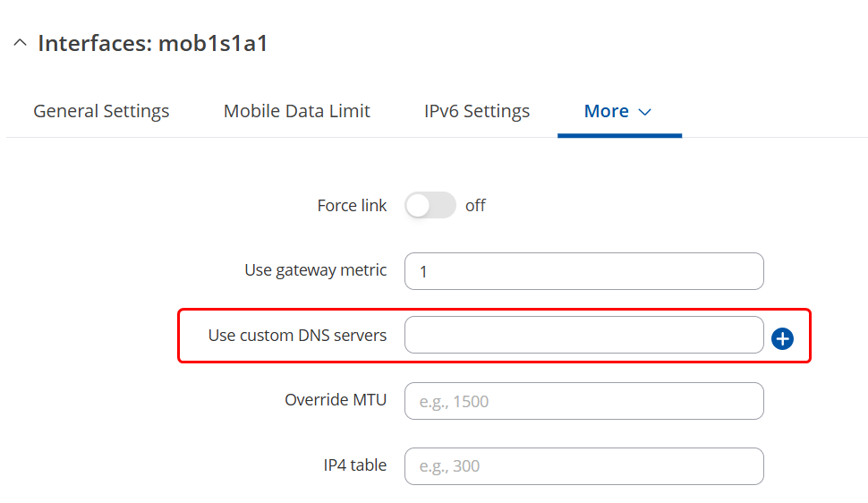
Task: Open the Mobile Data Limit tab
Action: (x=296, y=112)
